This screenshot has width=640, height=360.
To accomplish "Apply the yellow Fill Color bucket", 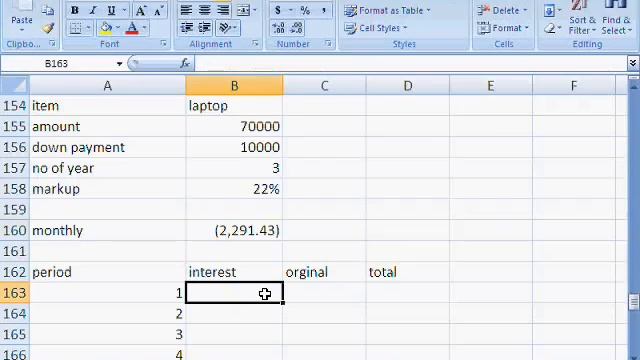I will (x=106, y=28).
